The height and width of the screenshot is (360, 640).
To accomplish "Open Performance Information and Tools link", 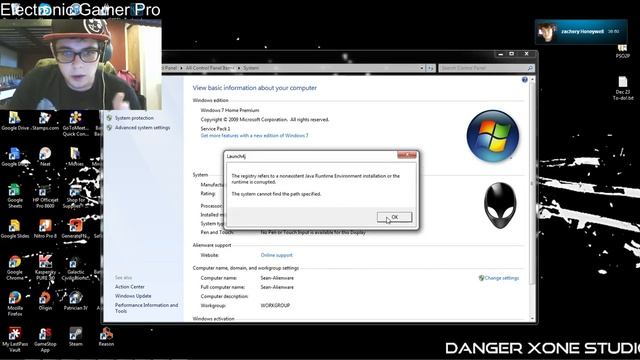I will 147,308.
